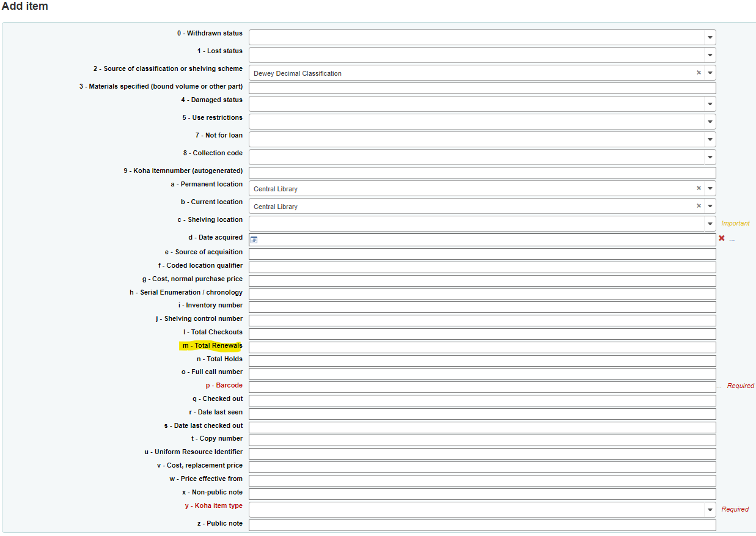Open Not for loan dropdown
756x536 pixels.
tap(710, 139)
